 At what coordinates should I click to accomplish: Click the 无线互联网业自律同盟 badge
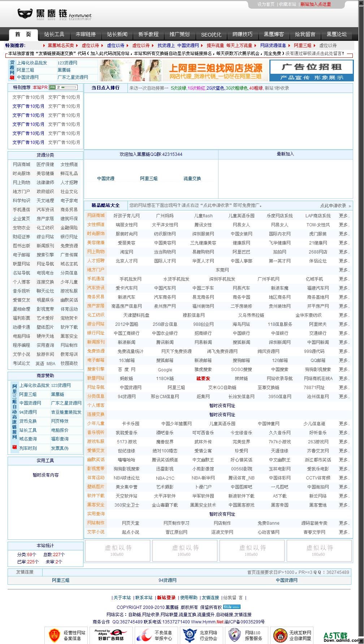tap(291, 635)
